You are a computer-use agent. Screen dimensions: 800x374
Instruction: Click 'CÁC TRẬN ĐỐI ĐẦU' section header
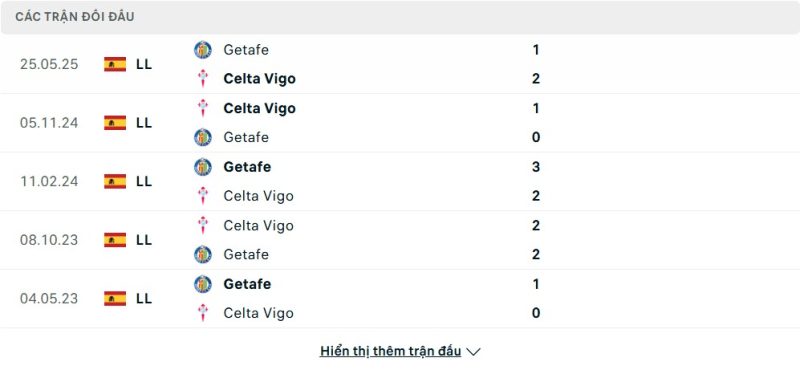point(74,17)
